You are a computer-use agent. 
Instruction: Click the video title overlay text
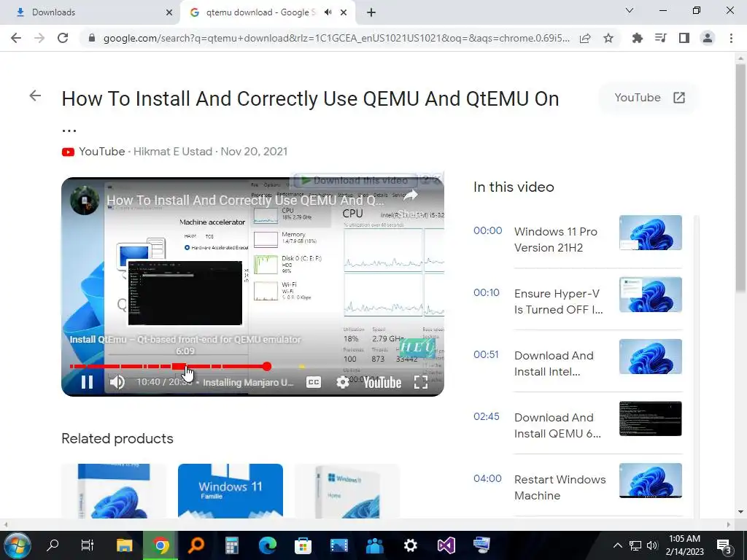(x=245, y=201)
